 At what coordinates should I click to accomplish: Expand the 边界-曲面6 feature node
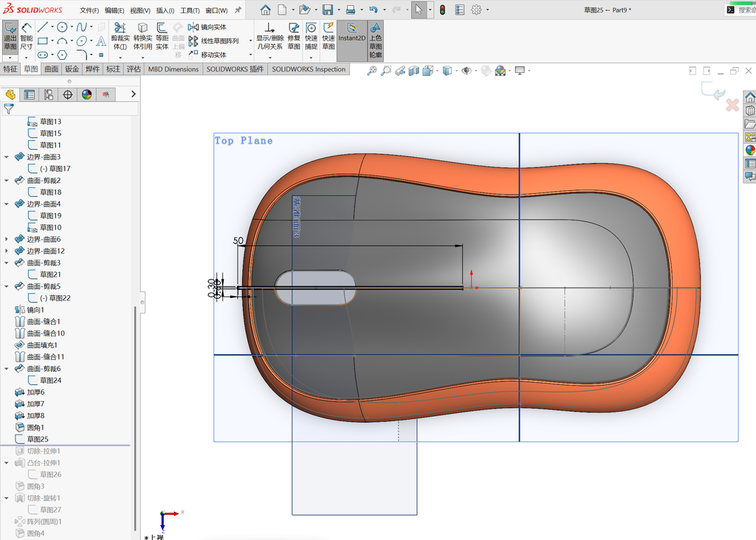(6, 240)
